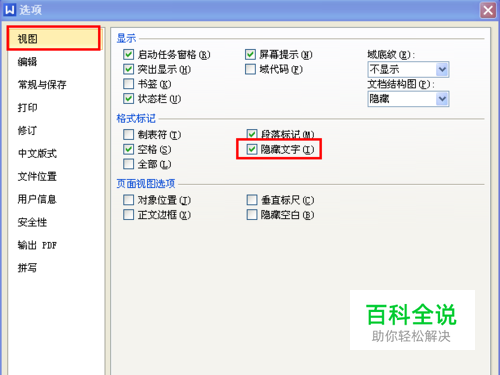Screen dimensions: 500x375
Task: Open the 编辑 options category
Action: [27, 62]
